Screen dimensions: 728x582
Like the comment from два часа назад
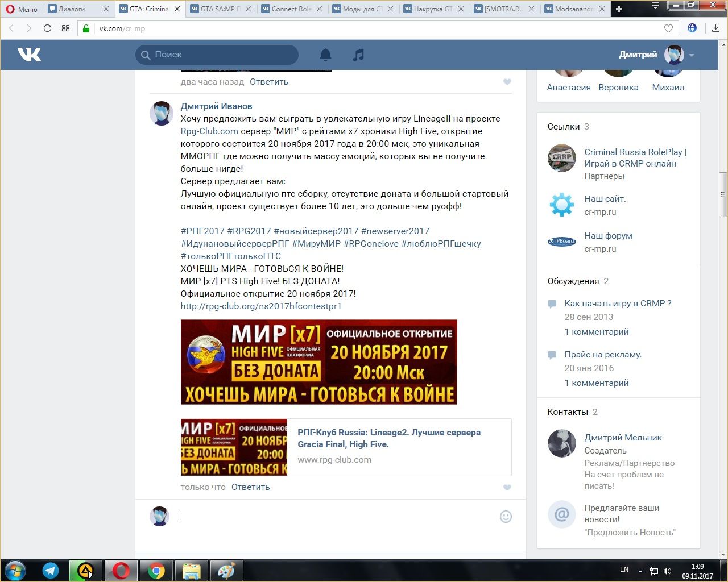(x=507, y=82)
